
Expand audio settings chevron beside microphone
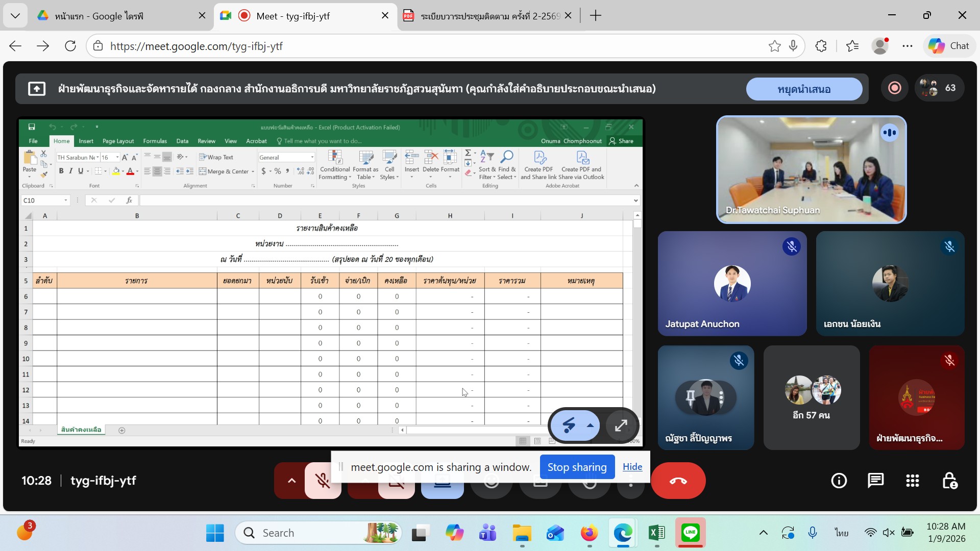pyautogui.click(x=291, y=481)
